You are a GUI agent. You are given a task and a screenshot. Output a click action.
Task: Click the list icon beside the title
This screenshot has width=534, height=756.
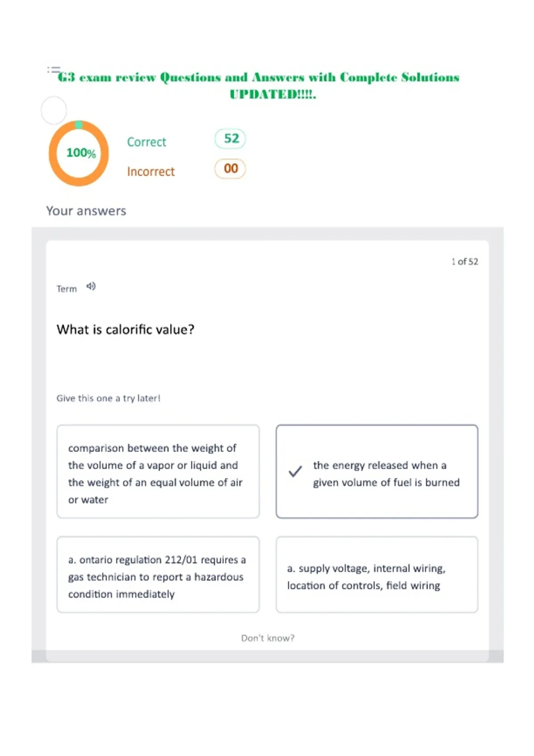pyautogui.click(x=53, y=70)
